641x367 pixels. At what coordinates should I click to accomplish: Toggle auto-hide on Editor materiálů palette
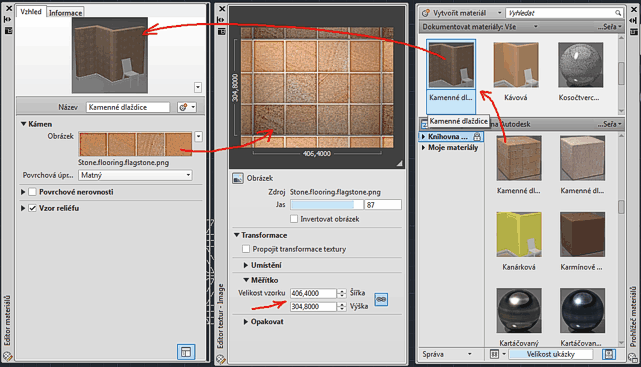(x=8, y=19)
